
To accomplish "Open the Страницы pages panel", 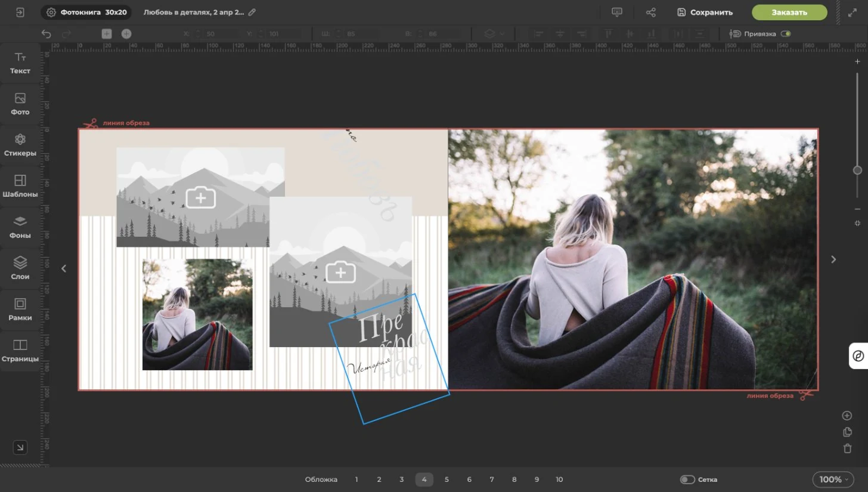I will tap(20, 351).
